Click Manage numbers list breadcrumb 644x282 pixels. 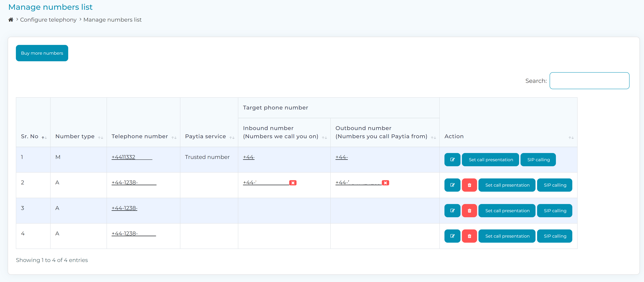(113, 20)
